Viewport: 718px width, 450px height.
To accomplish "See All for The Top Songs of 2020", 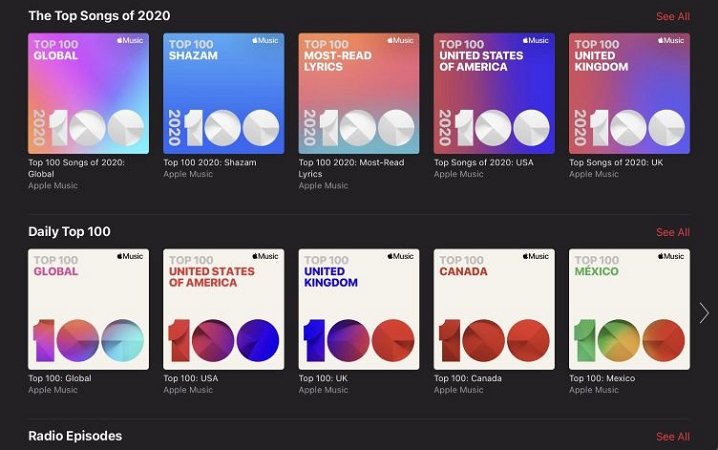I will coord(673,16).
